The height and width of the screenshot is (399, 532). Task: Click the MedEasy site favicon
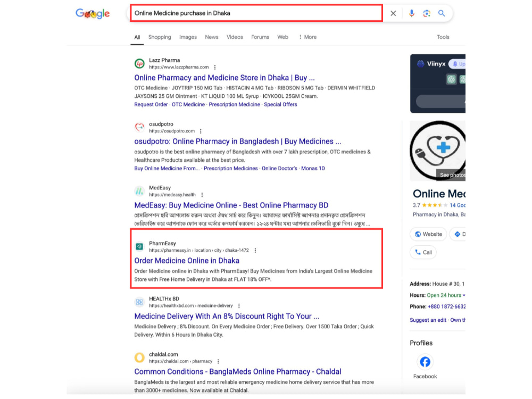point(139,191)
